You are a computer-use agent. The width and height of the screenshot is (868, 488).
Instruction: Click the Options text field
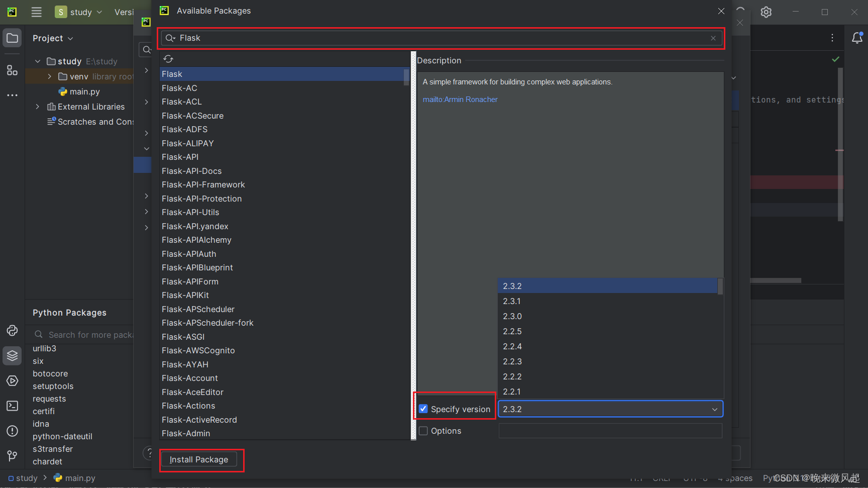610,431
